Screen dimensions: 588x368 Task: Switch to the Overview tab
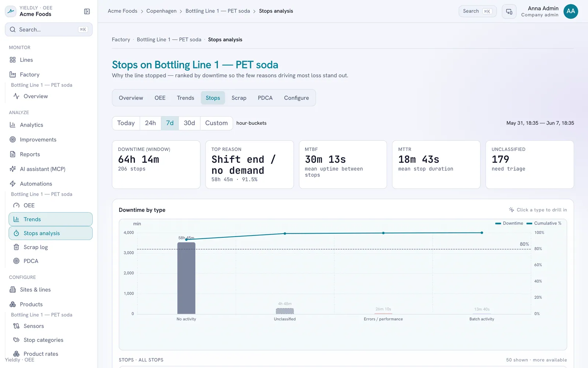point(131,98)
